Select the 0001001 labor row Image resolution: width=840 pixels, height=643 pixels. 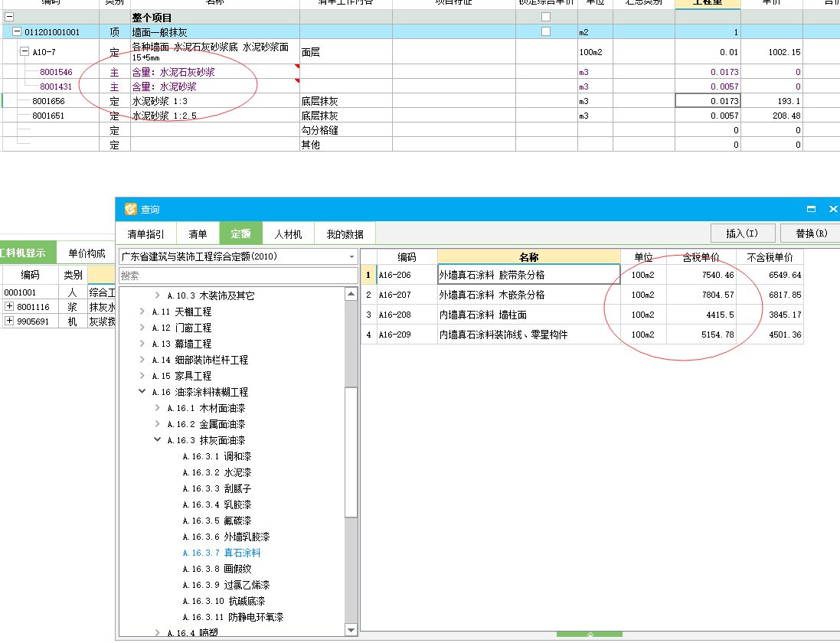(x=58, y=292)
